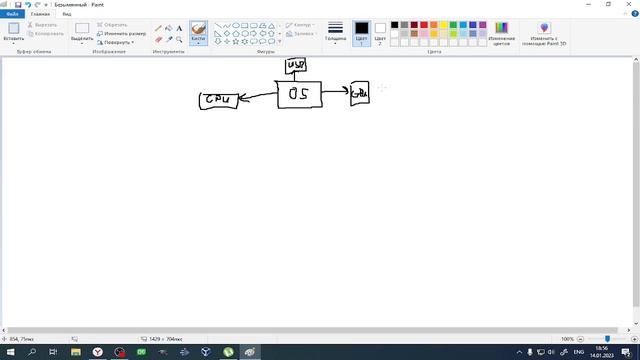Screen dimensions: 640x360
Task: Choose the Rectangle shape
Action: tap(244, 26)
